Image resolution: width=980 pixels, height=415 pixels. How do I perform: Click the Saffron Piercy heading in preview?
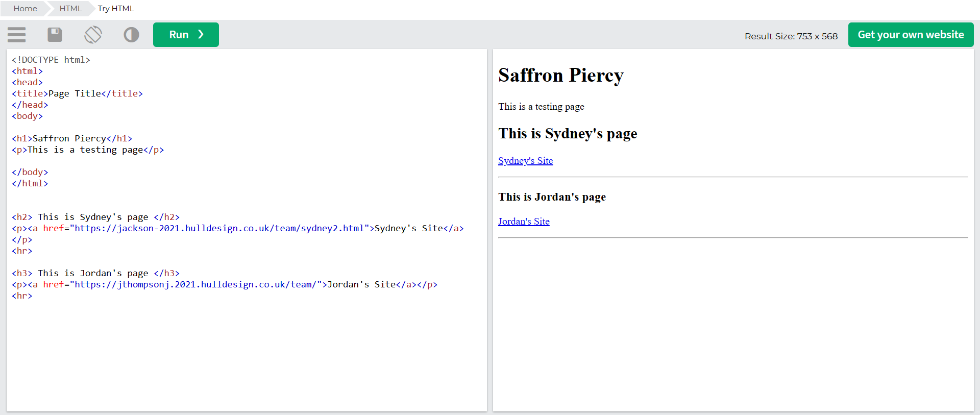point(560,75)
